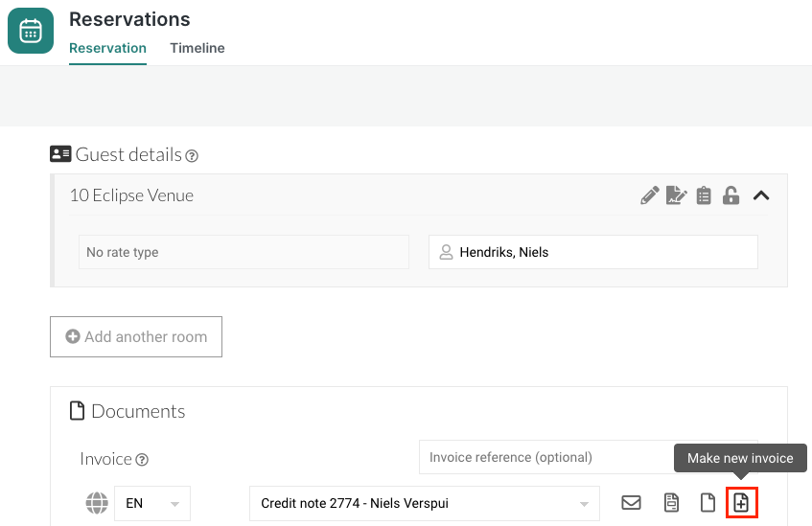This screenshot has width=812, height=526.
Task: Click the blank page document icon
Action: click(707, 502)
